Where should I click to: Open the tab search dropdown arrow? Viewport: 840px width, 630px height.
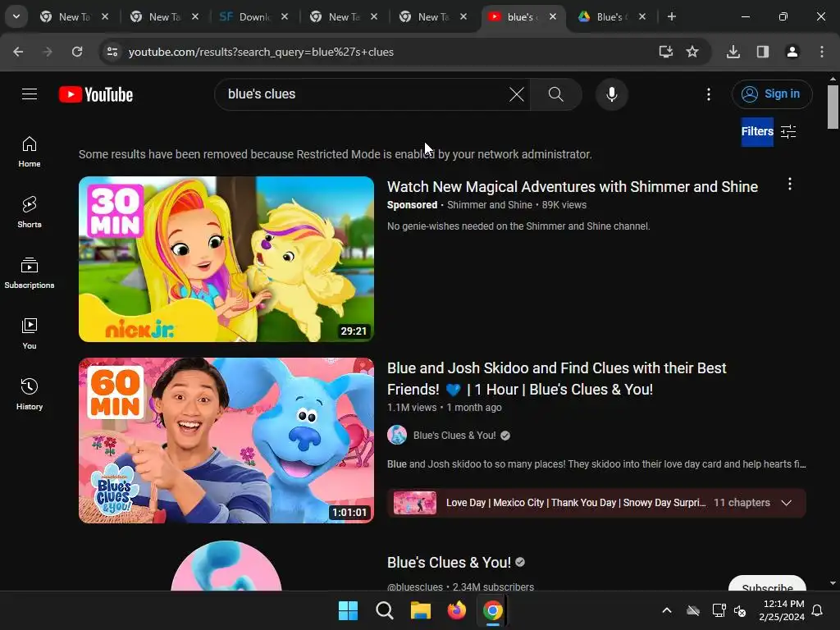[16, 16]
